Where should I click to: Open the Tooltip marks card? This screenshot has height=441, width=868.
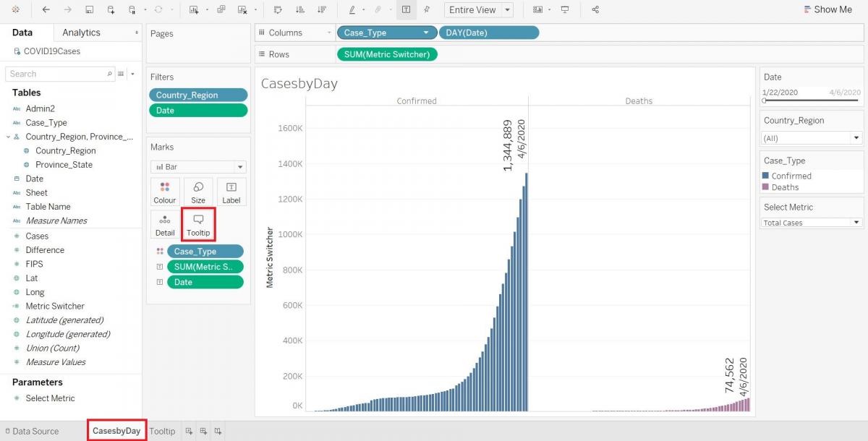[198, 224]
